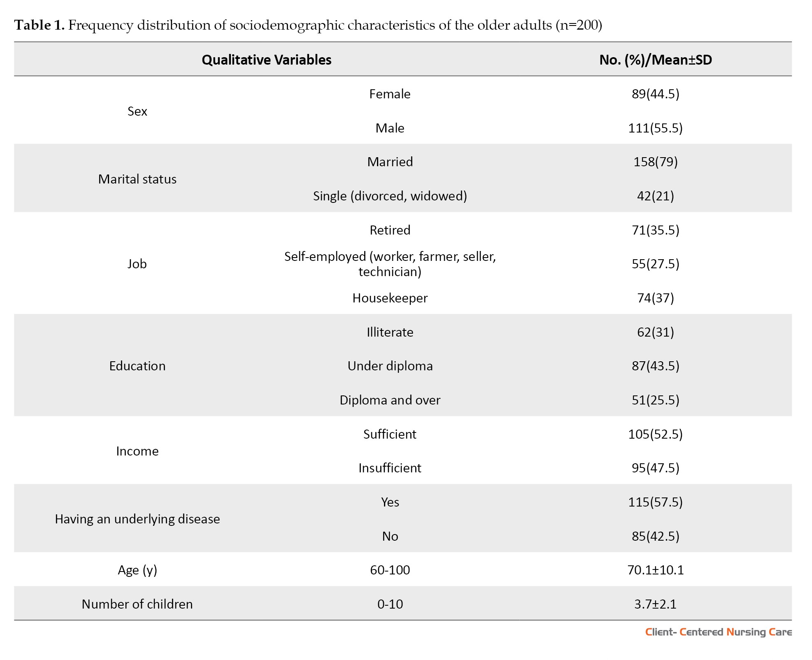812x660 pixels.
Task: Click the Insufficient income value 95(47.5)
Action: [655, 468]
